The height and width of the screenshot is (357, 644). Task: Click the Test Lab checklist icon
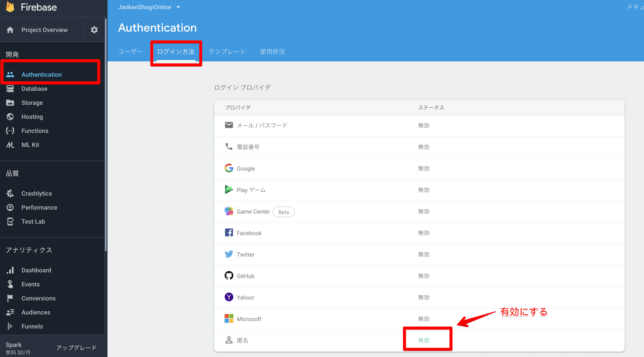click(10, 221)
